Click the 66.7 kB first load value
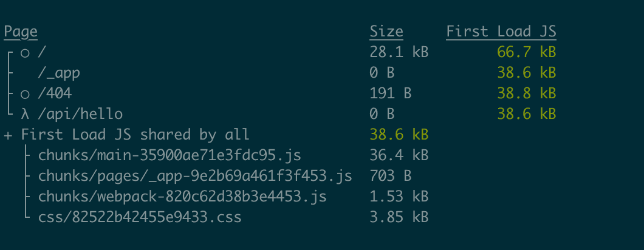The width and height of the screenshot is (644, 250). tap(526, 53)
